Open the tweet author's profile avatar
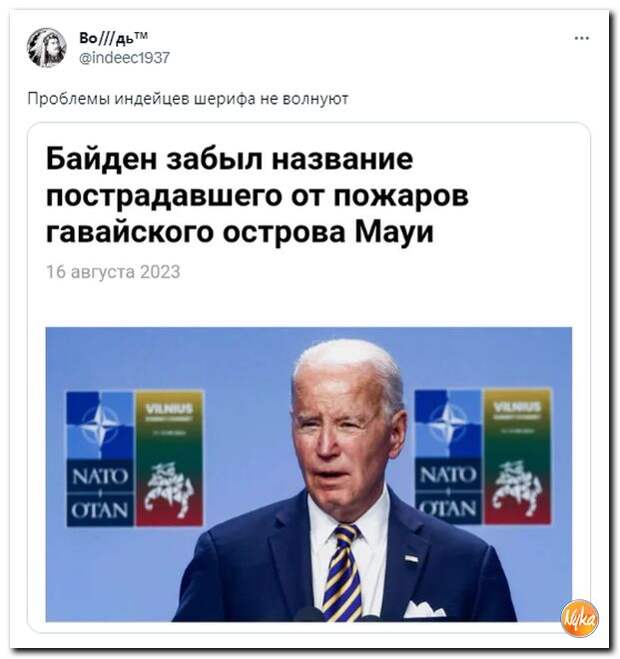The image size is (620, 659). click(46, 47)
